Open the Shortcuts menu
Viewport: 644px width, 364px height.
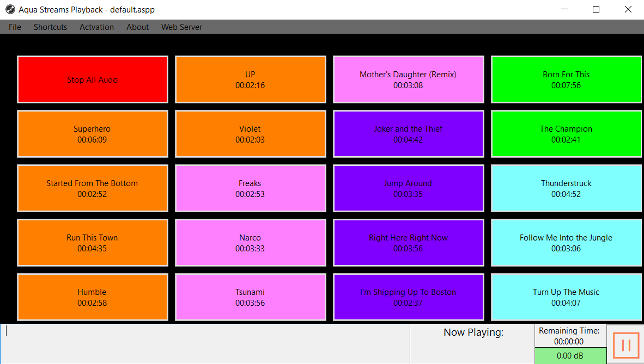[x=50, y=27]
